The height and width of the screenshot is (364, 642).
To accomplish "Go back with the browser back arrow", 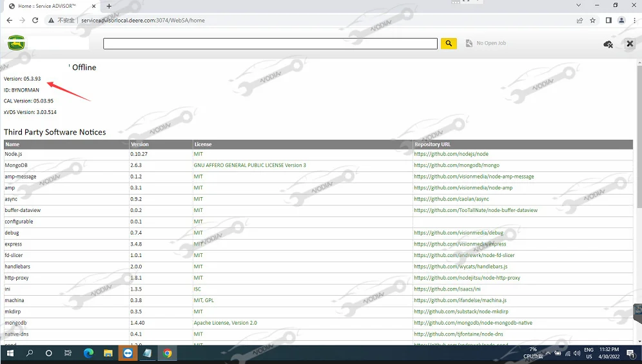I will coord(10,20).
